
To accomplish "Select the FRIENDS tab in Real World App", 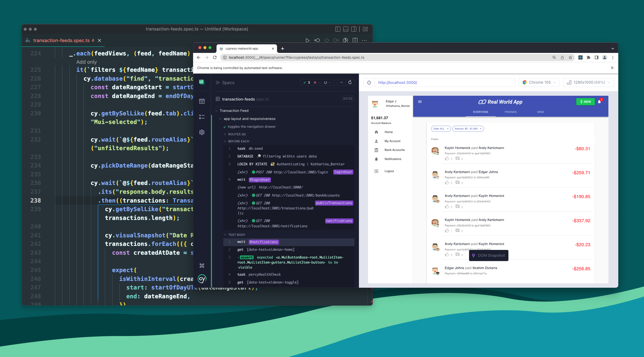I will coord(510,112).
